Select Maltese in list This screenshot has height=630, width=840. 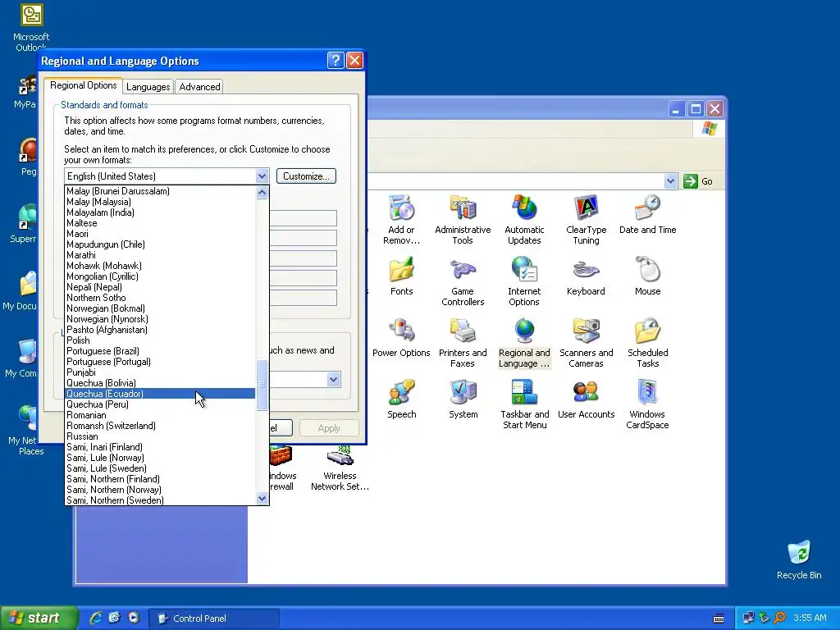click(x=160, y=223)
